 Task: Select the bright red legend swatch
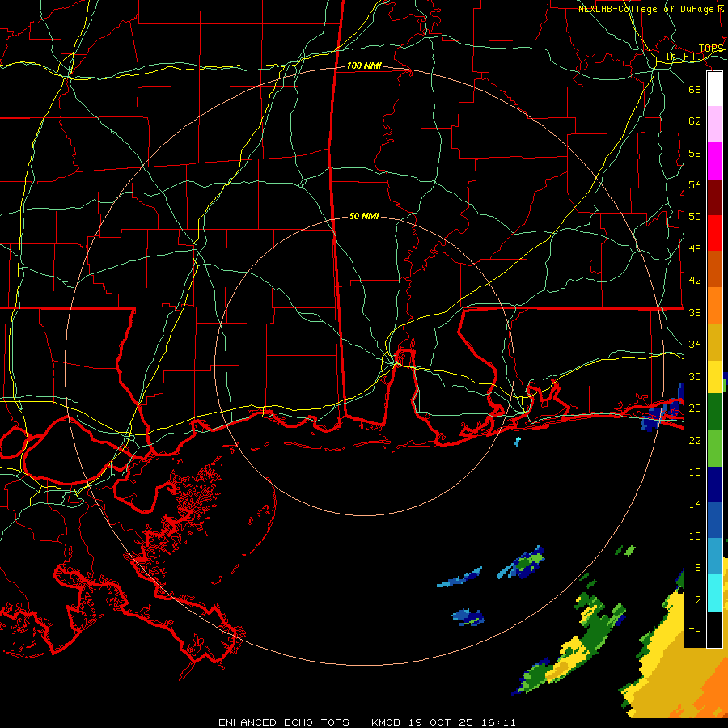click(x=714, y=233)
